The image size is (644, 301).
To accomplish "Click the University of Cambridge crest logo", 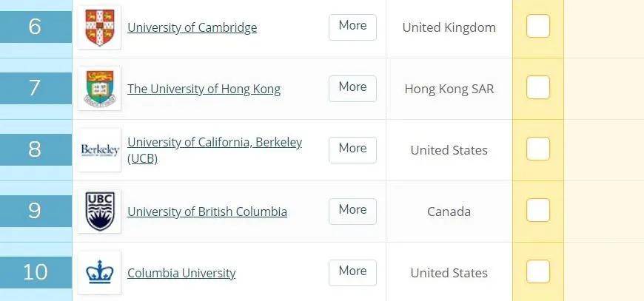I will coord(99,27).
